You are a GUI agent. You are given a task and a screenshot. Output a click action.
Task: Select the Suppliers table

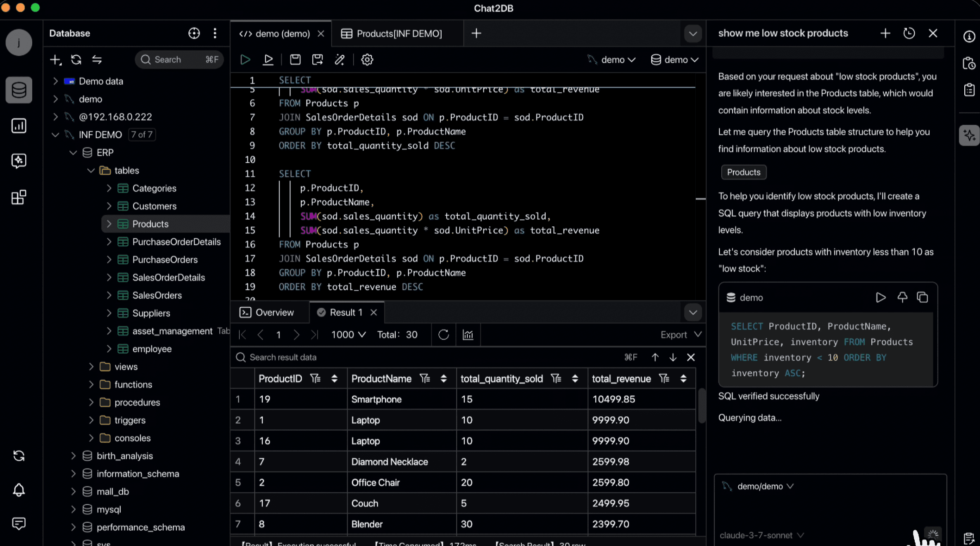click(151, 313)
